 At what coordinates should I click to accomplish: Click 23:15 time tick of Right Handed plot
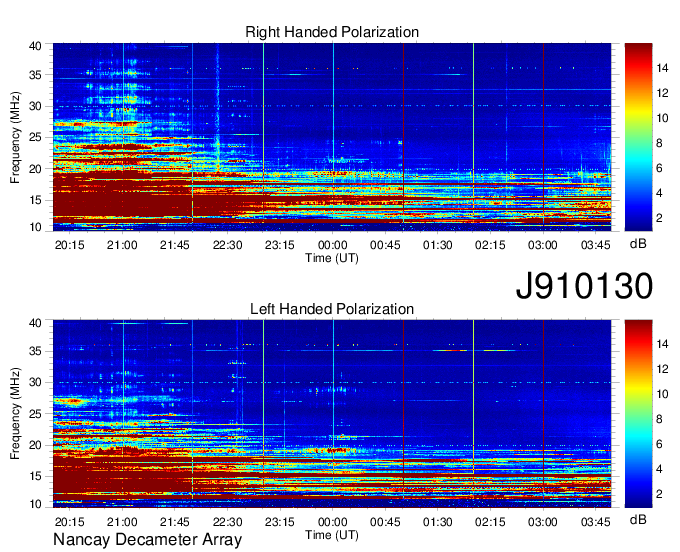280,245
